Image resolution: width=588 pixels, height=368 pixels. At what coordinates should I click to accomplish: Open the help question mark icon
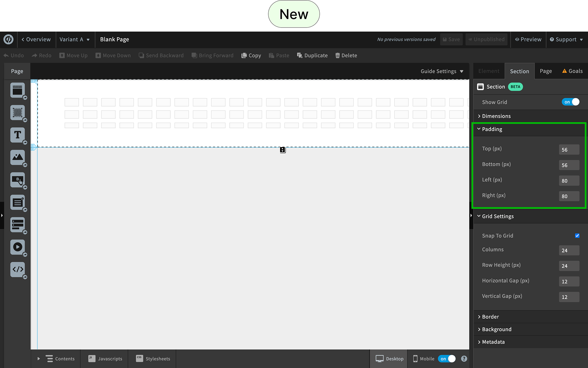coord(464,359)
